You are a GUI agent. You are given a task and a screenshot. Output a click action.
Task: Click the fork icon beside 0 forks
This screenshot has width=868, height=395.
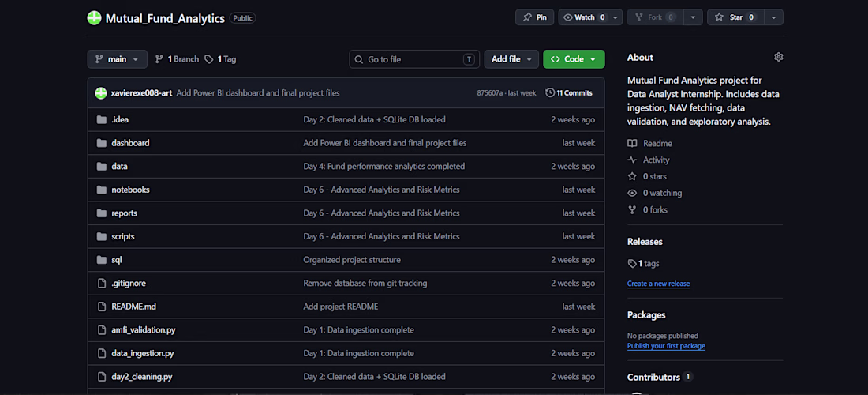pos(632,210)
